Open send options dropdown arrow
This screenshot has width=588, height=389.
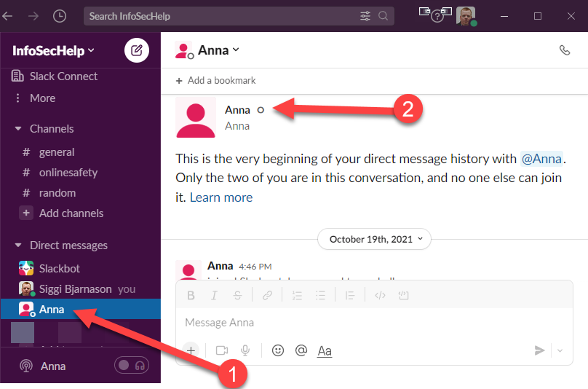[x=560, y=350]
